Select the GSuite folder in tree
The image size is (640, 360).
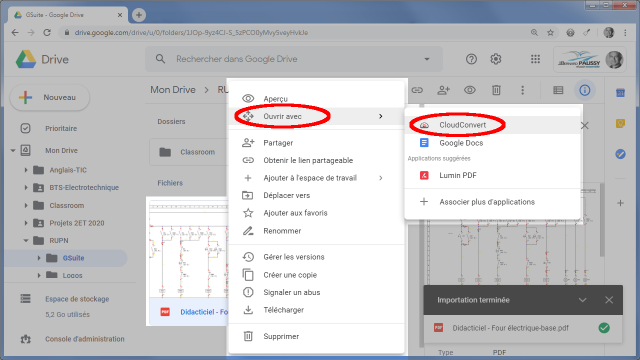point(73,258)
